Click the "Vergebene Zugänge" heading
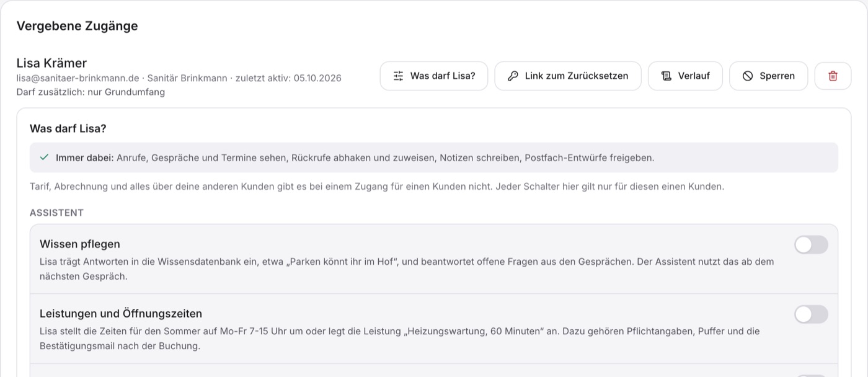 pyautogui.click(x=77, y=26)
